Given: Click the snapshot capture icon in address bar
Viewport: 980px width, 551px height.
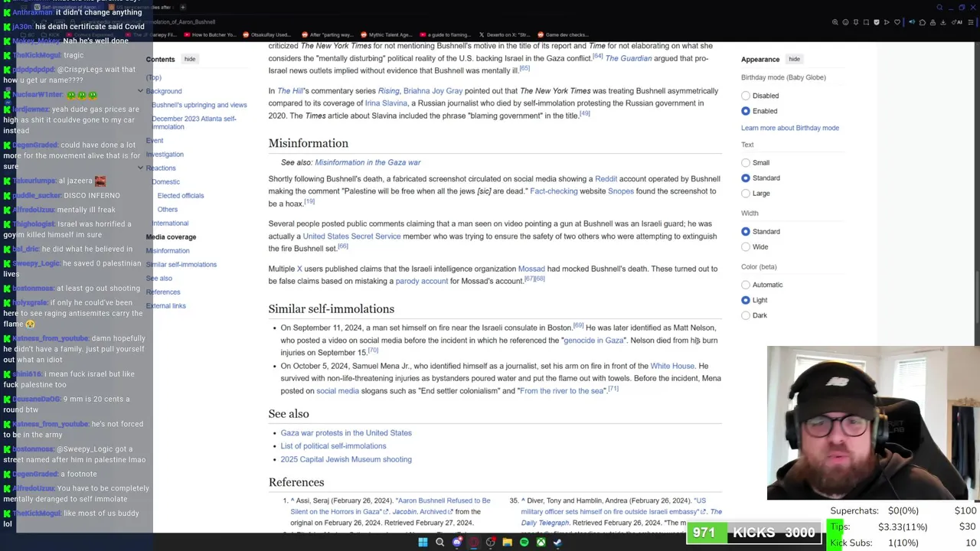Looking at the screenshot, I should pos(866,22).
